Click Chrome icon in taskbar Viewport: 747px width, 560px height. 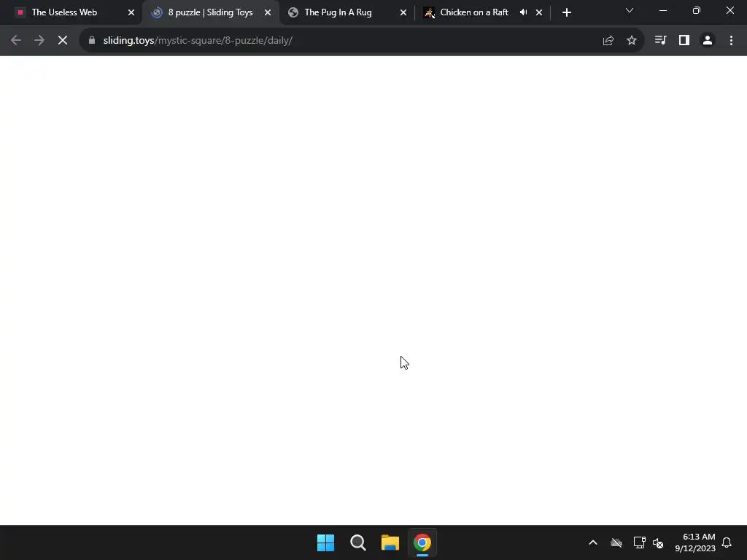click(x=422, y=542)
